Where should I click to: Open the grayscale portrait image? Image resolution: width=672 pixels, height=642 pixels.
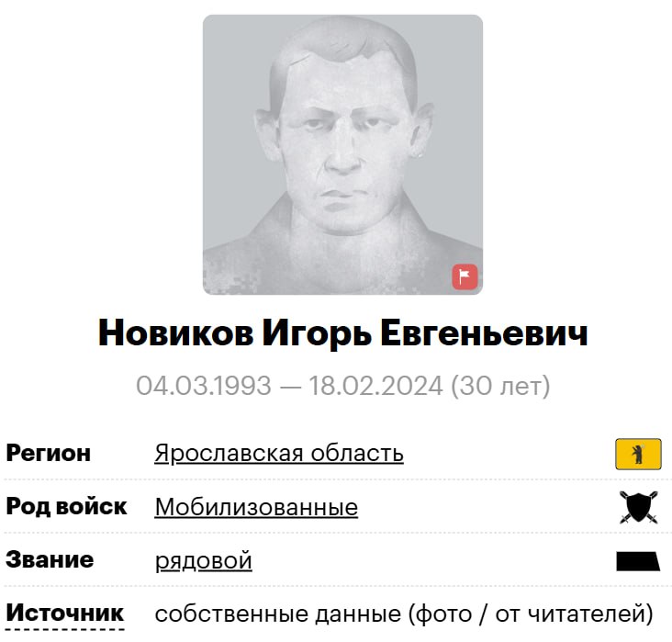pyautogui.click(x=342, y=155)
